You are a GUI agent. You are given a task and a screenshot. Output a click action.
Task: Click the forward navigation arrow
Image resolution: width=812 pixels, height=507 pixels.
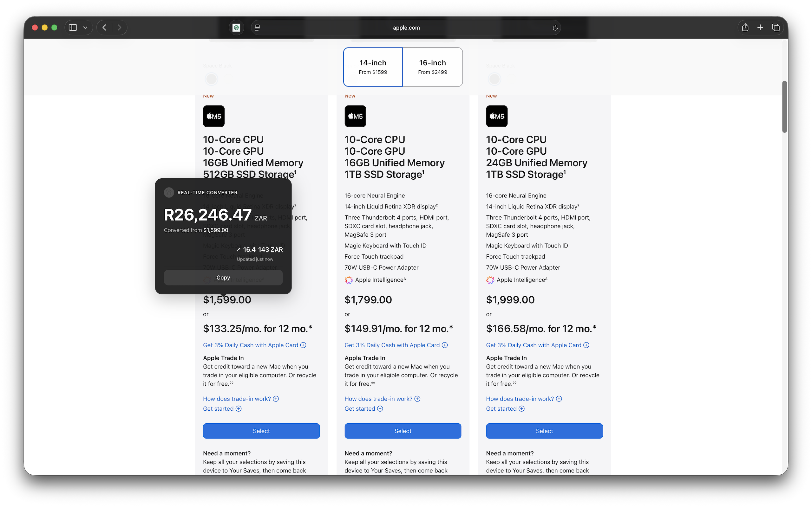[120, 28]
